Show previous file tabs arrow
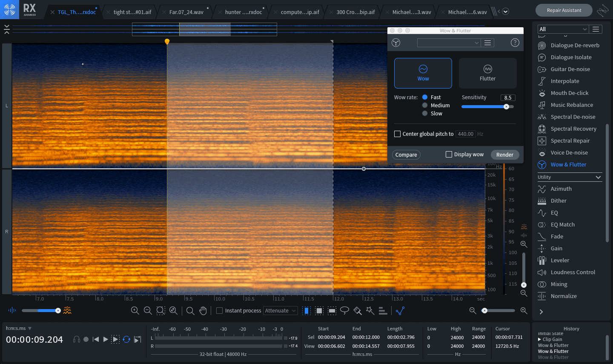The width and height of the screenshot is (613, 364). (x=498, y=11)
